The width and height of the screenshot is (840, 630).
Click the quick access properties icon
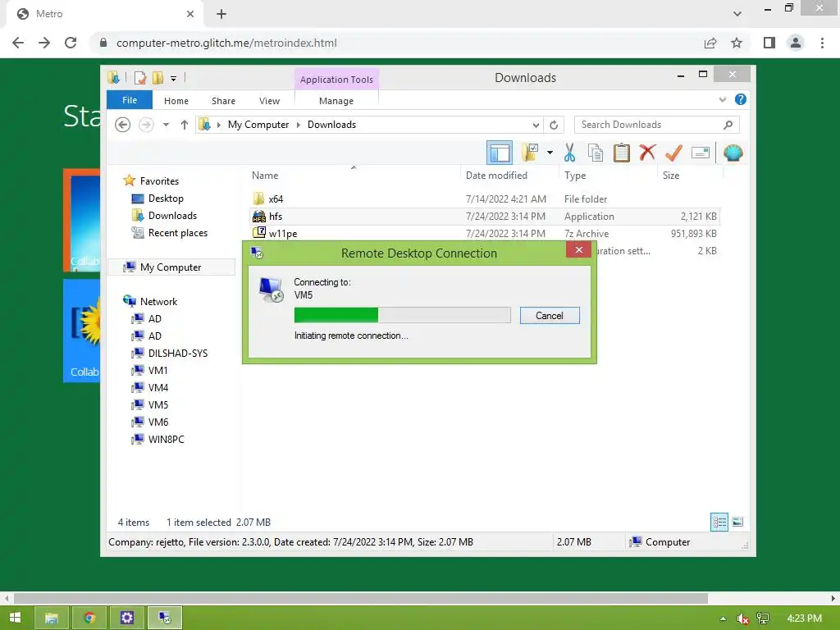140,78
